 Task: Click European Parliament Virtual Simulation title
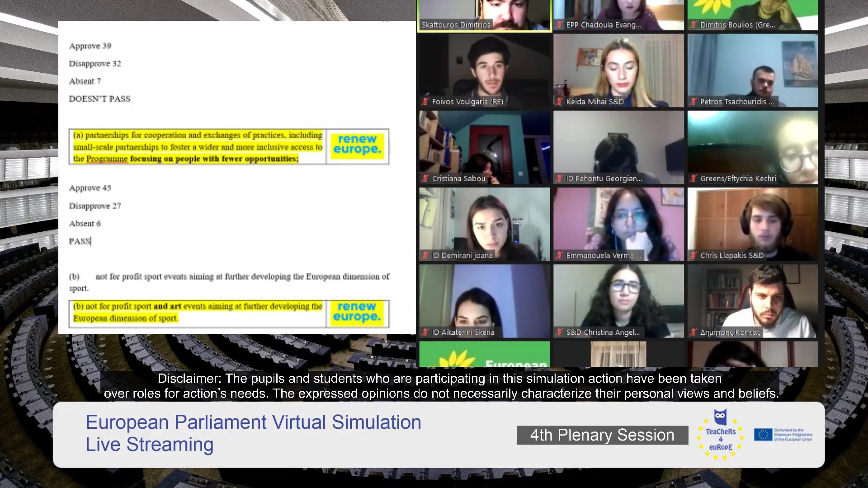click(x=253, y=422)
